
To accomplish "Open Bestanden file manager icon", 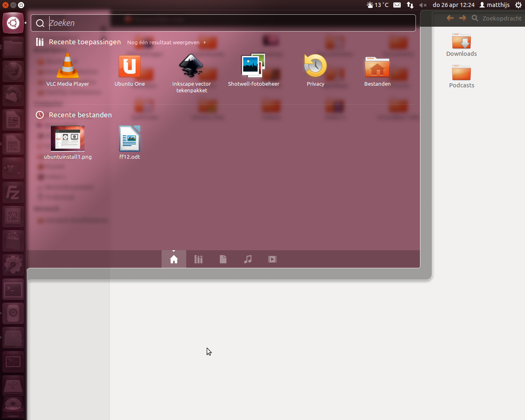I will 377,67.
